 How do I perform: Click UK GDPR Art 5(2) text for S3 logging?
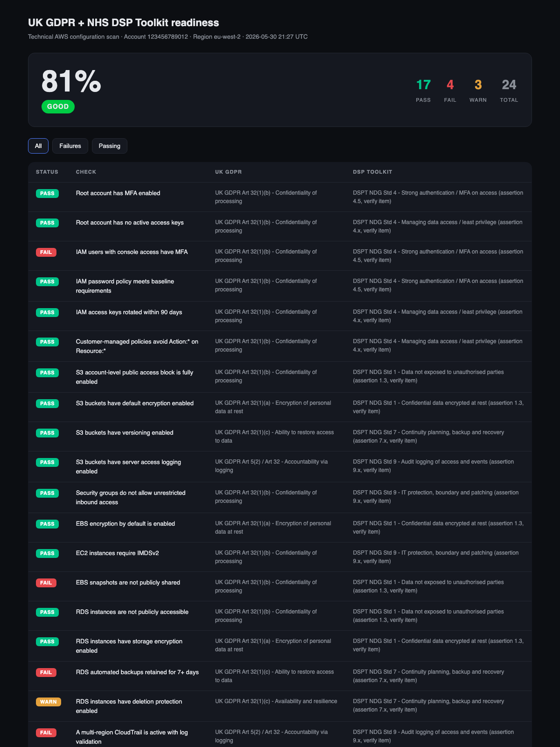click(x=272, y=465)
